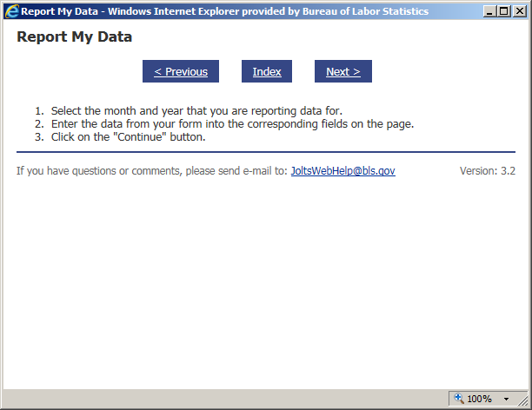Minimize the Report My Data window
The width and height of the screenshot is (532, 410).
(x=489, y=11)
